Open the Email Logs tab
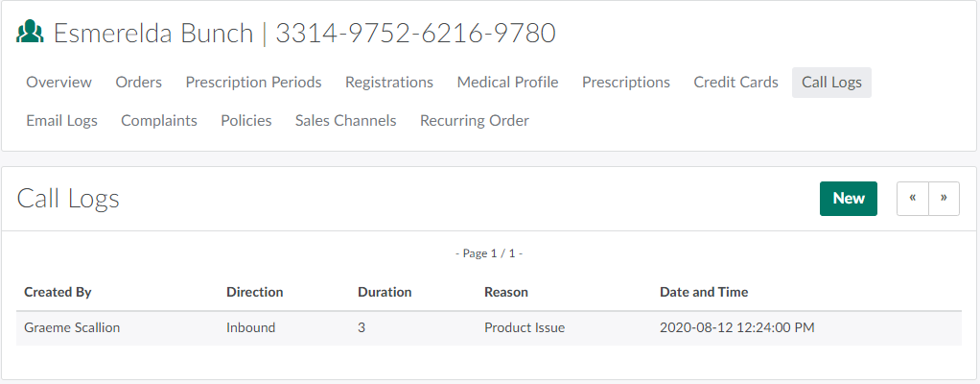Image resolution: width=980 pixels, height=384 pixels. (61, 121)
